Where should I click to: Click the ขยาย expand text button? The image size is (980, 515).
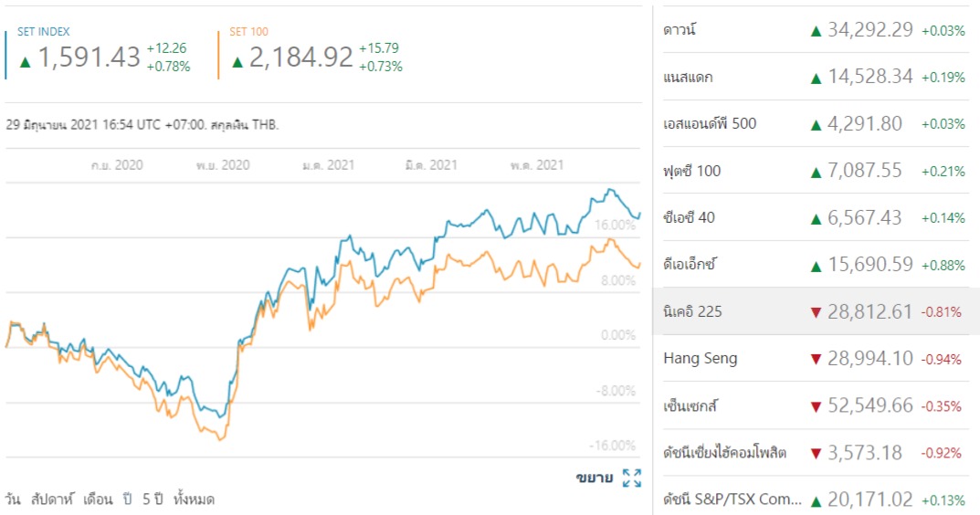594,478
